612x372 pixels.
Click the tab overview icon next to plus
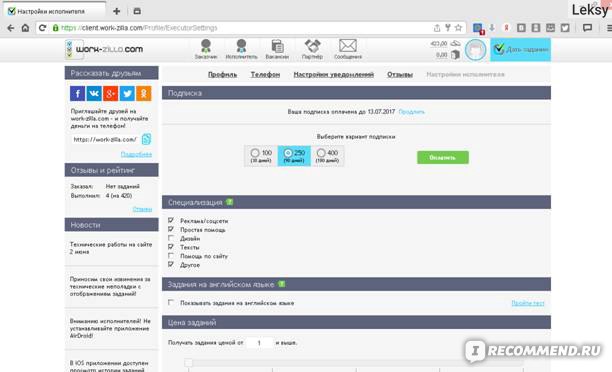137,11
